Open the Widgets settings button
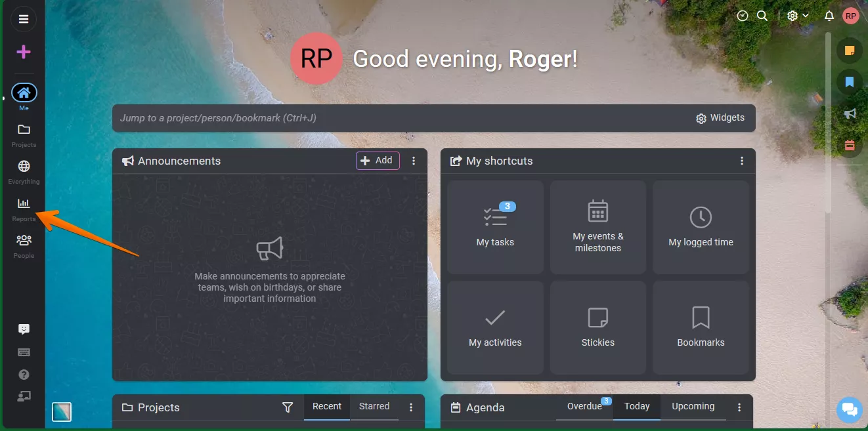 (x=720, y=118)
